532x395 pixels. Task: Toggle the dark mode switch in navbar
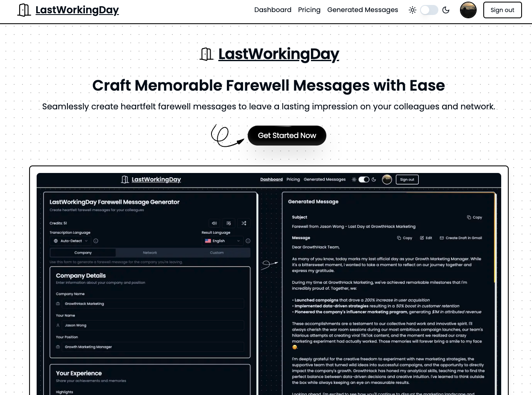click(429, 10)
